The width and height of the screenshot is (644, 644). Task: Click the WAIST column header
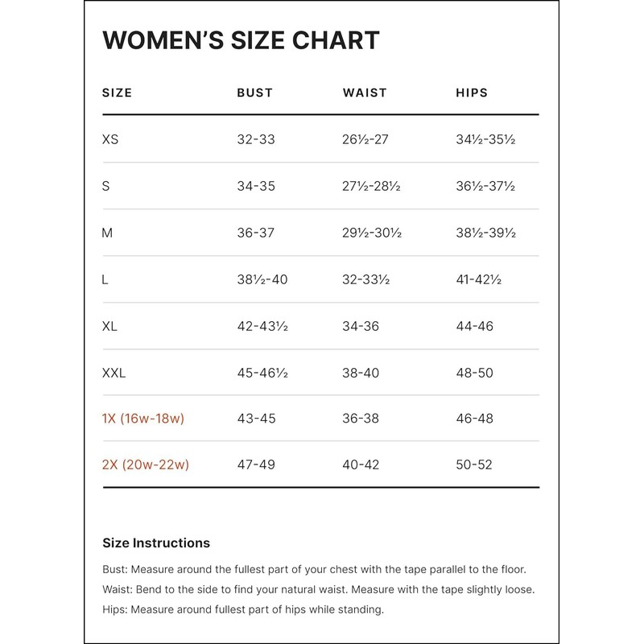pos(365,93)
